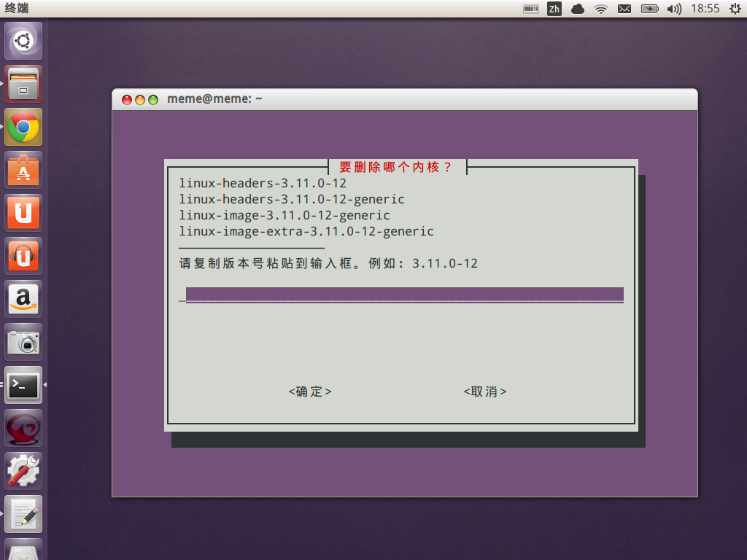
Task: Click the Zh input method indicator
Action: (554, 9)
